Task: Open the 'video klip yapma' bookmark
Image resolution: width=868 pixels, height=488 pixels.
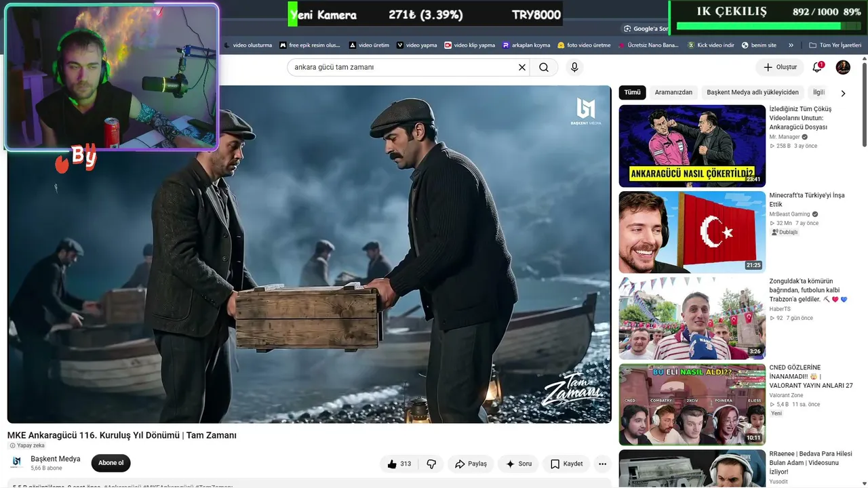Action: (469, 45)
